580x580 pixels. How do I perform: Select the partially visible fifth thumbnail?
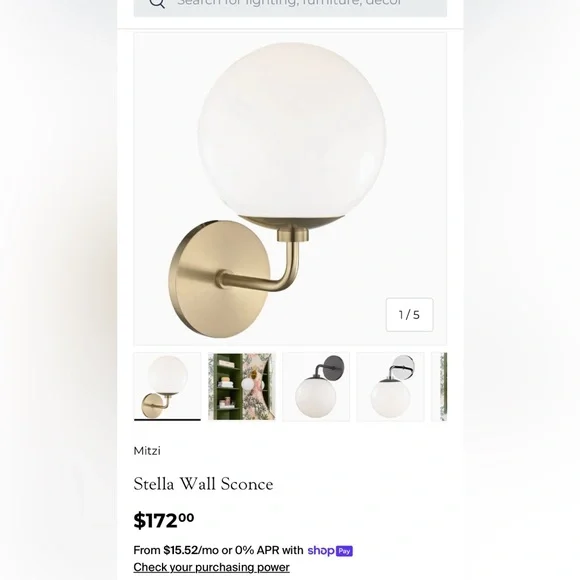point(439,387)
